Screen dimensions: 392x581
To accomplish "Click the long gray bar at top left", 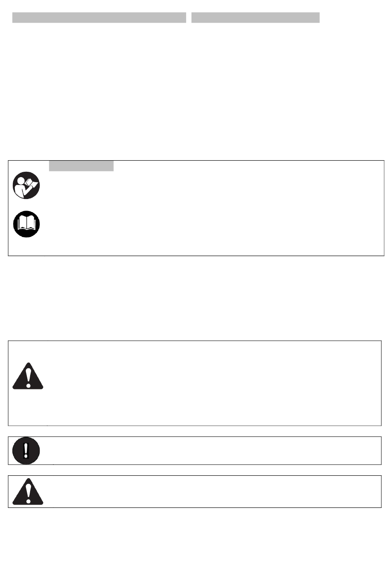I will (x=99, y=18).
